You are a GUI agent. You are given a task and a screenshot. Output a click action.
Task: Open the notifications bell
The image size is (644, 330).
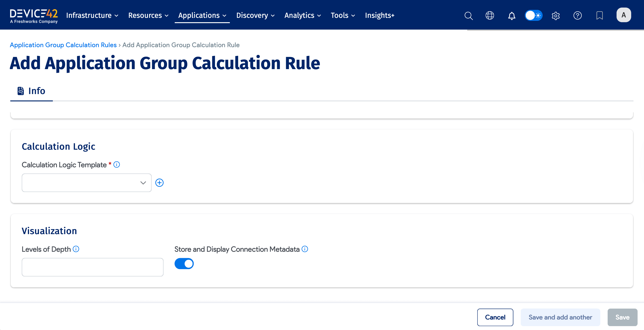(x=512, y=16)
